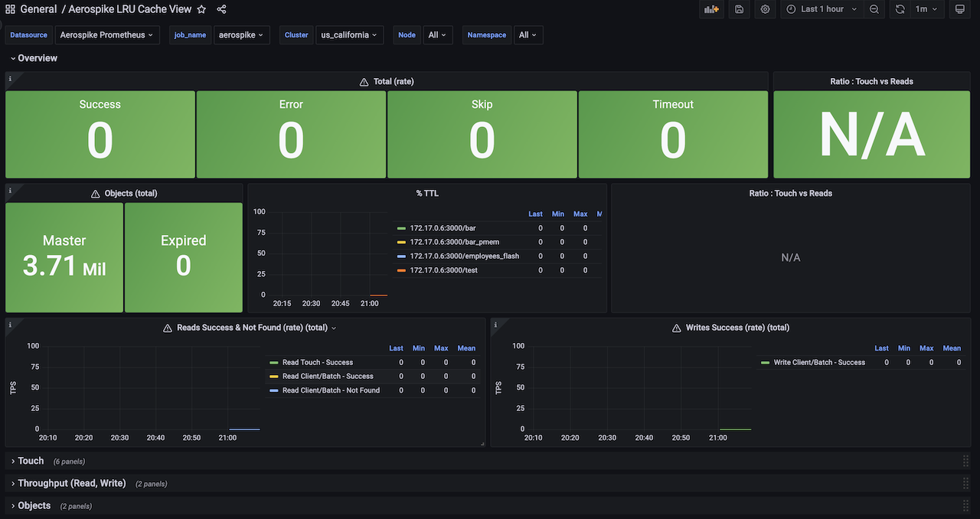Click Aerospike LRU Cache View title
Screen dimensions: 980x519
pos(129,9)
